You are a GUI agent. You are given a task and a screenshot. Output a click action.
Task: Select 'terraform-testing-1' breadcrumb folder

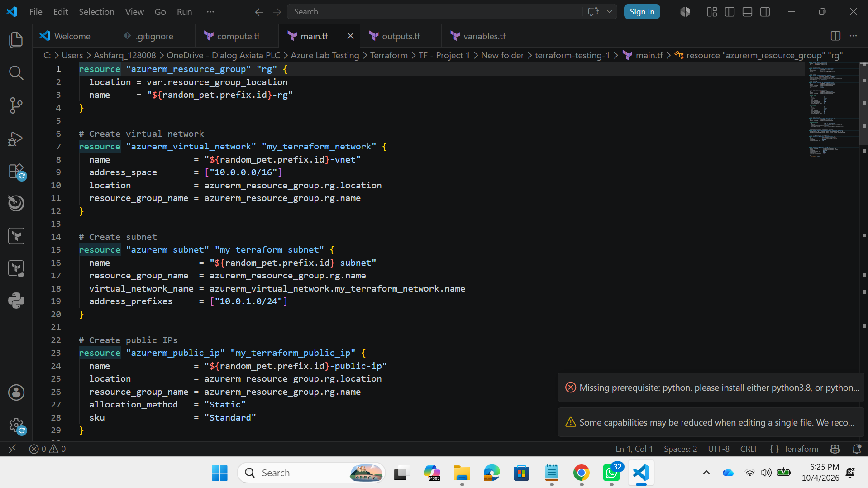tap(572, 55)
